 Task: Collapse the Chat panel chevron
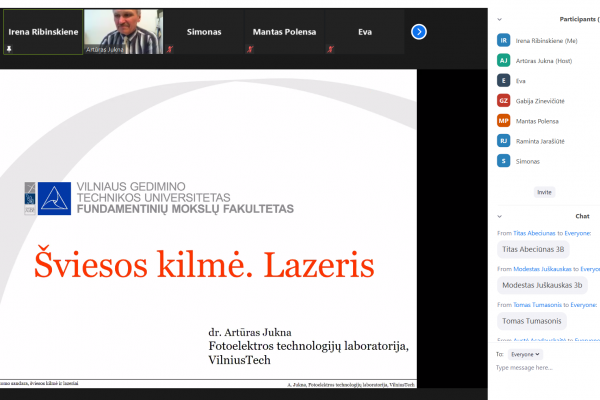(x=499, y=216)
